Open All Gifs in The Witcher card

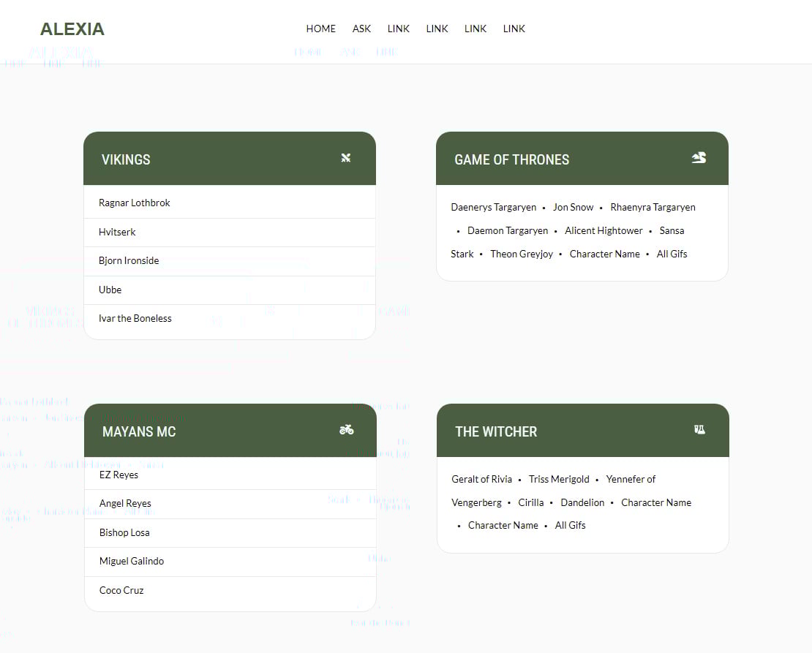570,525
